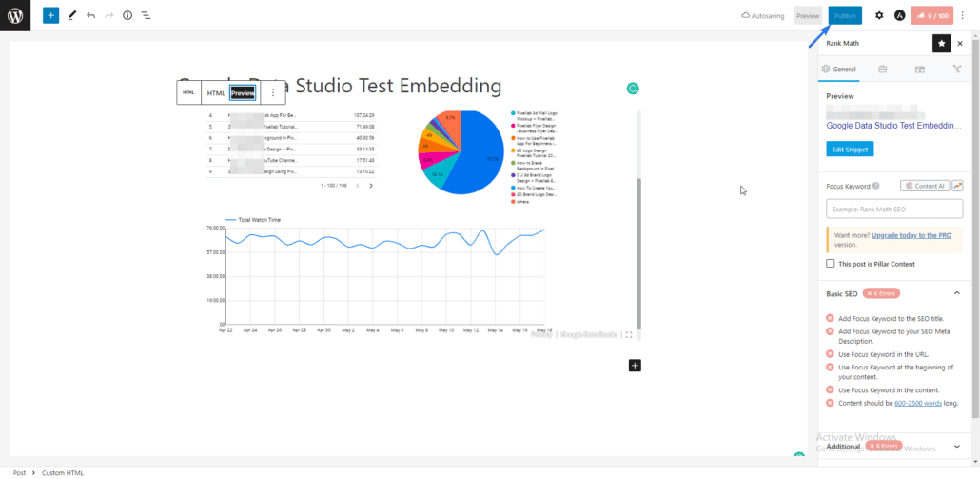This screenshot has height=479, width=980.
Task: Click the Grammarly icon near the title
Action: click(x=633, y=89)
